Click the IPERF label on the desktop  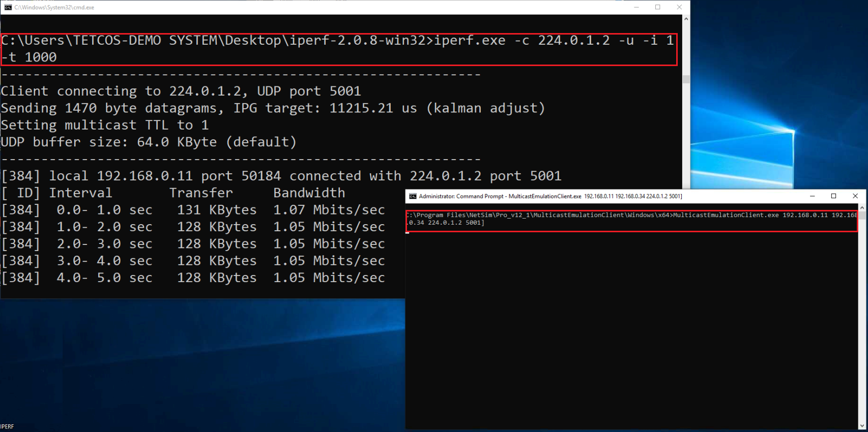7,427
